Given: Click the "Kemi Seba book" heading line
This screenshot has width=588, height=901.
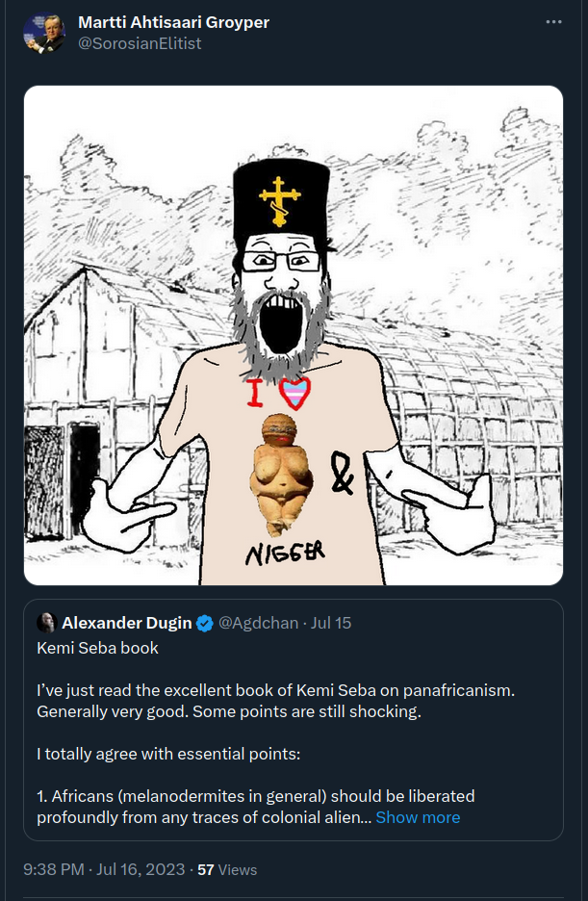Looking at the screenshot, I should click(97, 648).
